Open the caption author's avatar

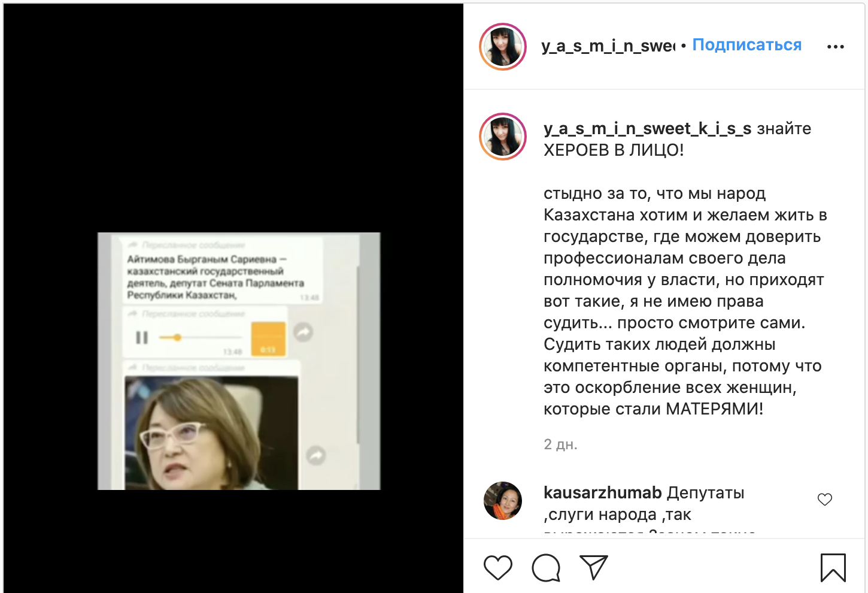pyautogui.click(x=503, y=137)
